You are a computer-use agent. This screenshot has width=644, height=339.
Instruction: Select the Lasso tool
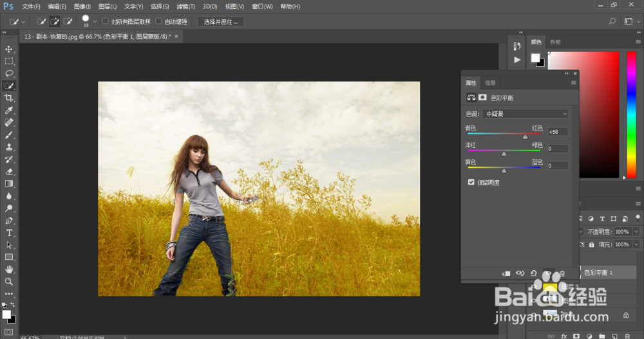click(8, 73)
